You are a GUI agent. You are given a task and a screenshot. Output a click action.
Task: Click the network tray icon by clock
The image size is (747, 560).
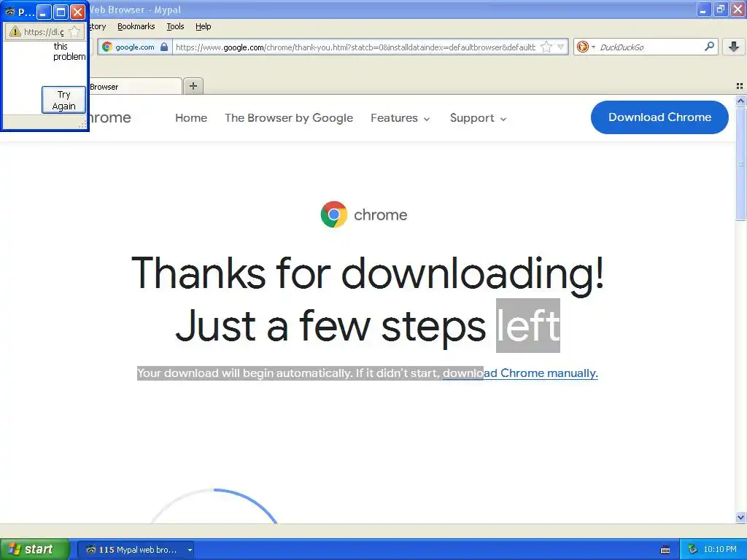point(692,550)
